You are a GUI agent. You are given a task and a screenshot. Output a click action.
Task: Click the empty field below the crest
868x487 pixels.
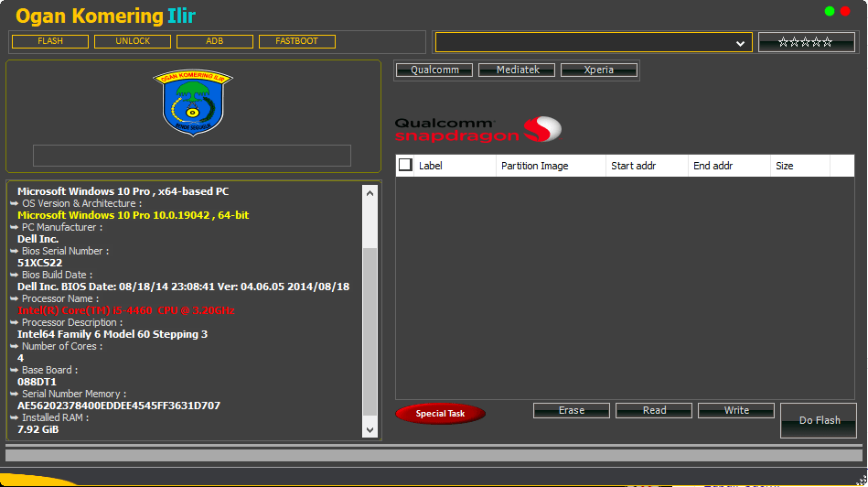click(192, 156)
